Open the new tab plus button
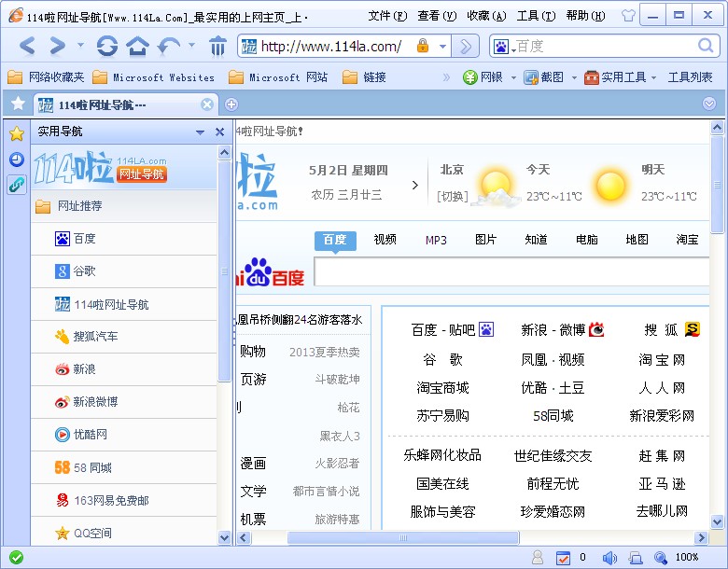The image size is (728, 569). [x=231, y=104]
